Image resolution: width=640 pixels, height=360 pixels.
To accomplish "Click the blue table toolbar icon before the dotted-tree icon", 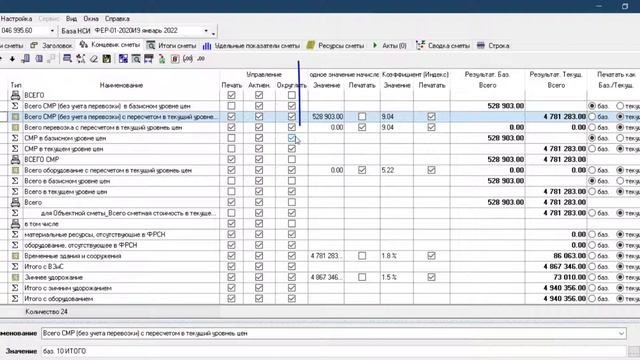I will pos(67,59).
